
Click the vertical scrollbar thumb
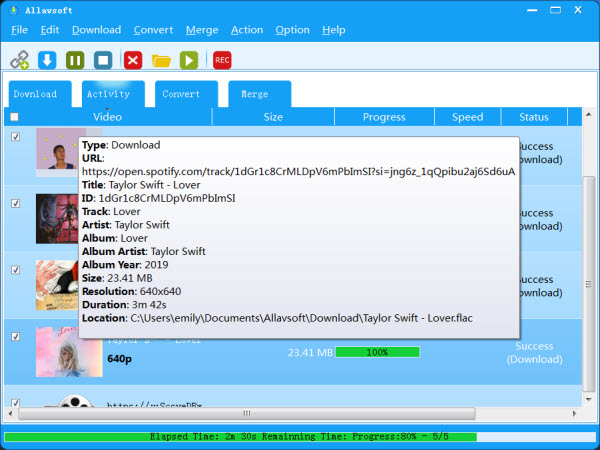tap(589, 284)
